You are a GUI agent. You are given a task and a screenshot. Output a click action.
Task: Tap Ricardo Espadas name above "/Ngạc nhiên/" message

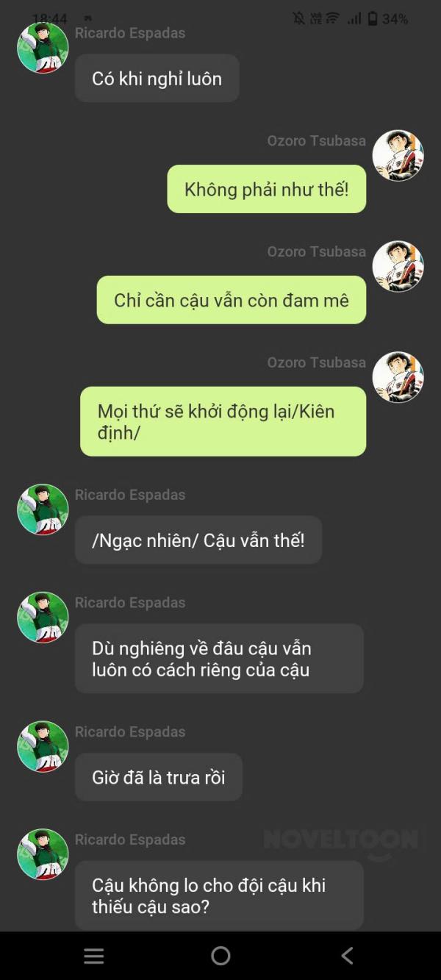(x=130, y=495)
